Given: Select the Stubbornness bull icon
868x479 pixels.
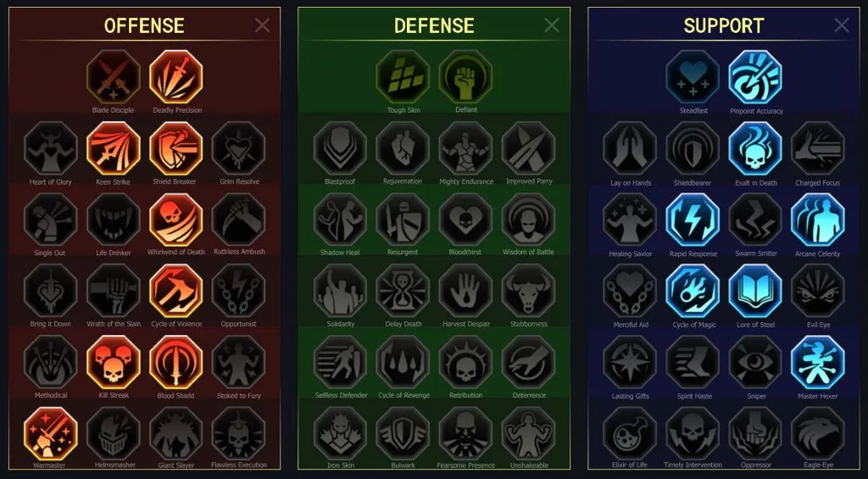Looking at the screenshot, I should point(529,291).
